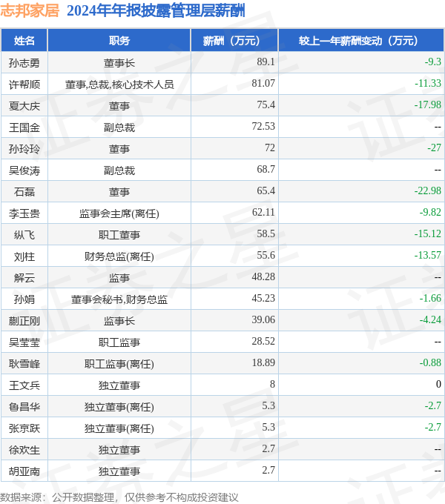
Task: Click the 职务 column header
Action: tap(119, 41)
